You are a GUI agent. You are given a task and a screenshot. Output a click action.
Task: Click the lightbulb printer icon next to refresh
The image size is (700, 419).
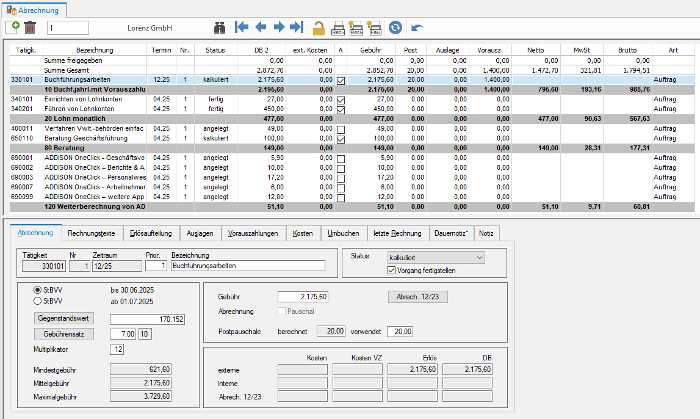(374, 28)
